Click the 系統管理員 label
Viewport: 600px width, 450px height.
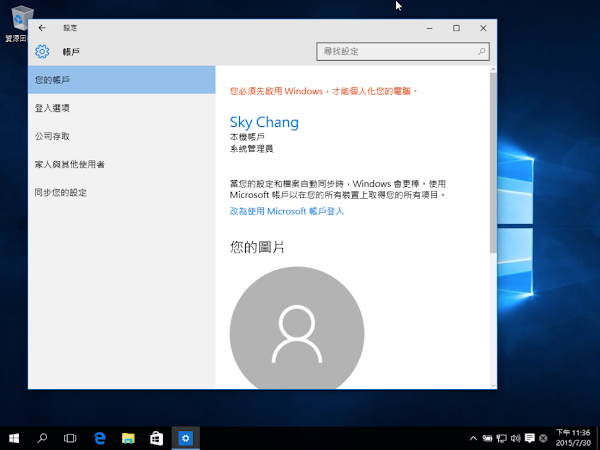(251, 148)
